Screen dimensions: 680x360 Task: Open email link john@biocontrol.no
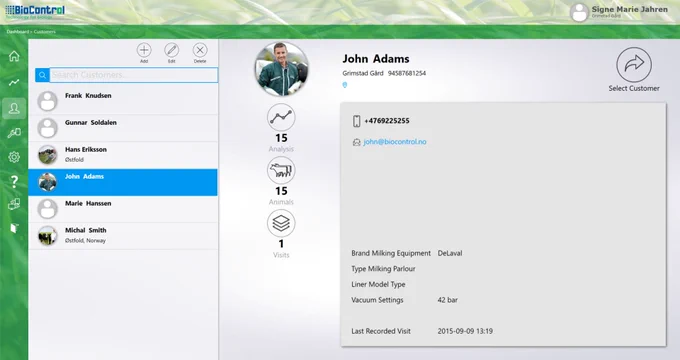pyautogui.click(x=395, y=142)
